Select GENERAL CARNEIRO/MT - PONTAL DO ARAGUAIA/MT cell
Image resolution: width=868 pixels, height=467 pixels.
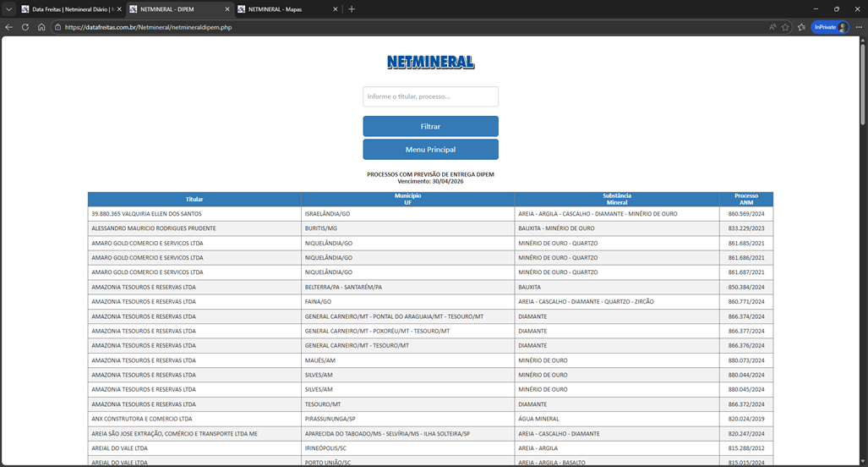tap(408, 316)
